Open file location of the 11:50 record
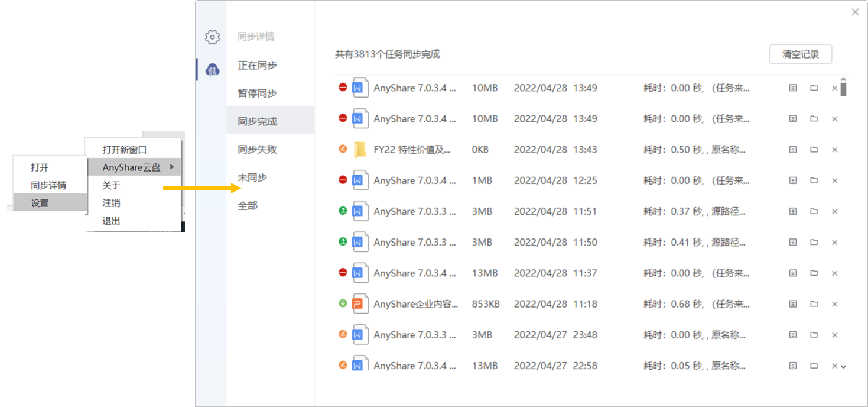This screenshot has width=868, height=407. point(814,242)
